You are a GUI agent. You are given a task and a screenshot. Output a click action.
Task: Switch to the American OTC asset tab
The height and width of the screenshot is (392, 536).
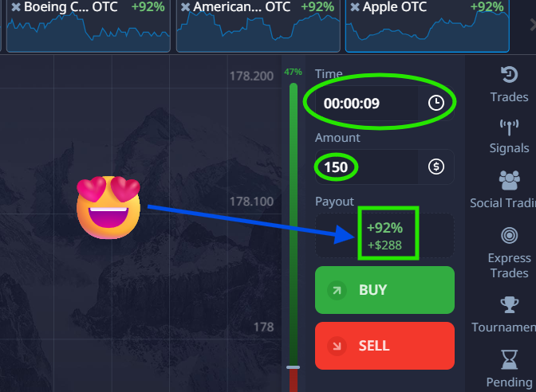(258, 26)
